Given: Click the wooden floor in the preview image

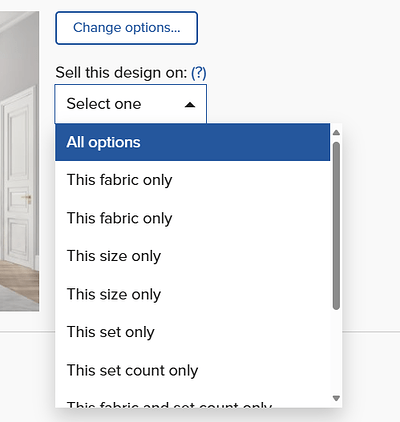Looking at the screenshot, I should click(19, 280).
